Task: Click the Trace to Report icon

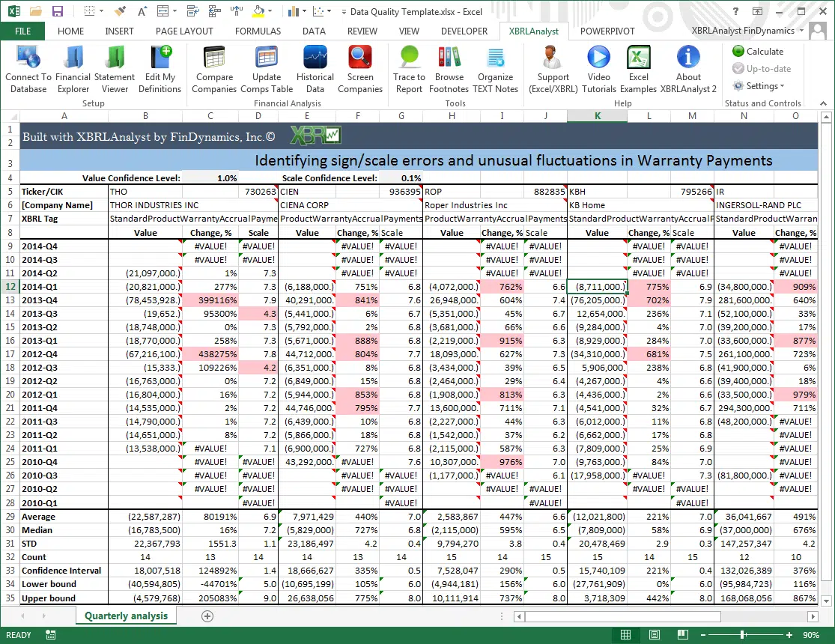Action: [x=409, y=58]
